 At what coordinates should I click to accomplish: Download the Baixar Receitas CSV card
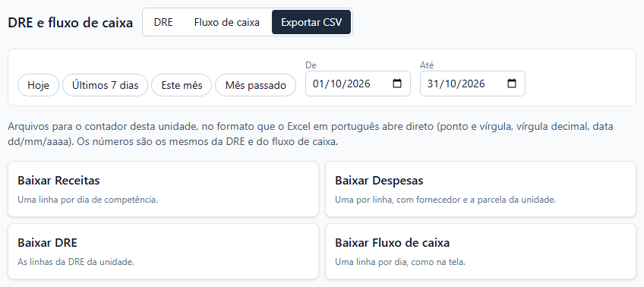pos(163,189)
